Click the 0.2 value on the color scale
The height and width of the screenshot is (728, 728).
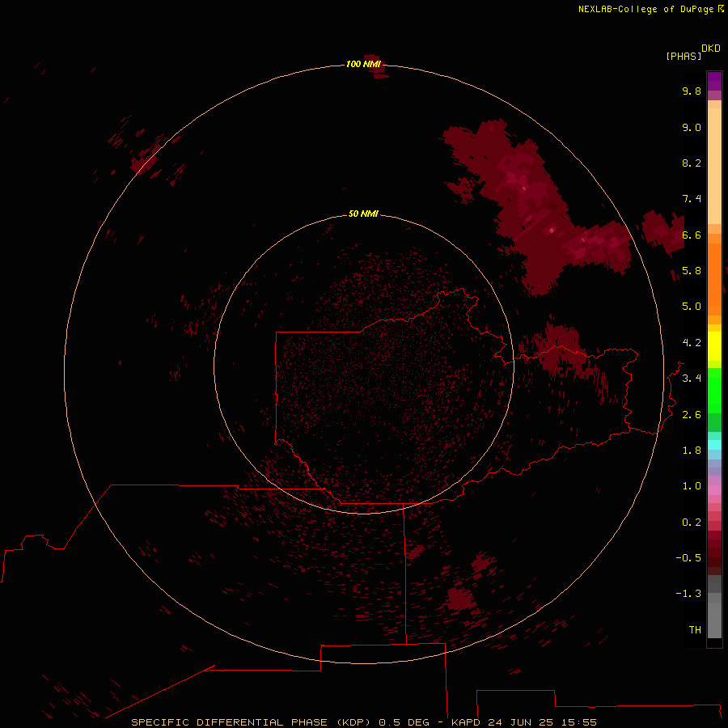coord(692,523)
